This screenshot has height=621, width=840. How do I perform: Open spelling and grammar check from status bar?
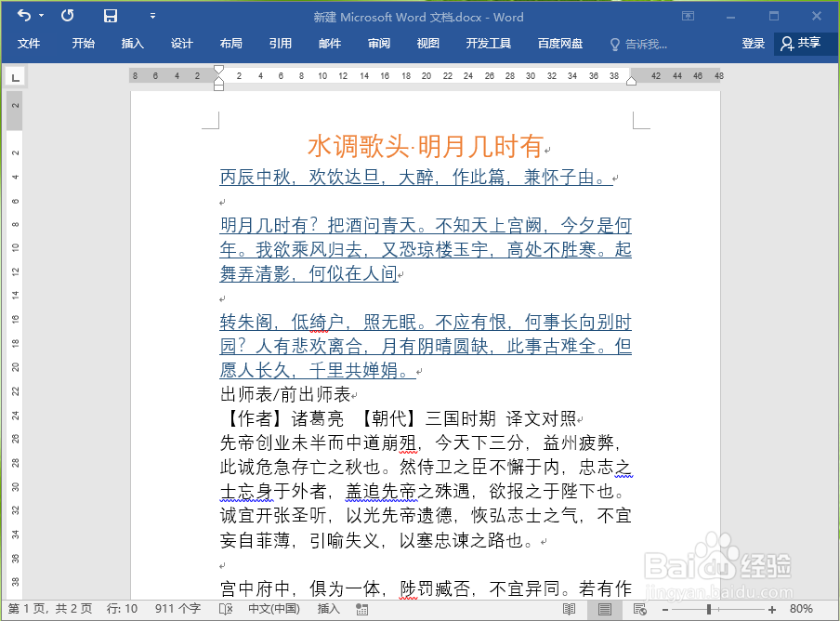[x=225, y=609]
